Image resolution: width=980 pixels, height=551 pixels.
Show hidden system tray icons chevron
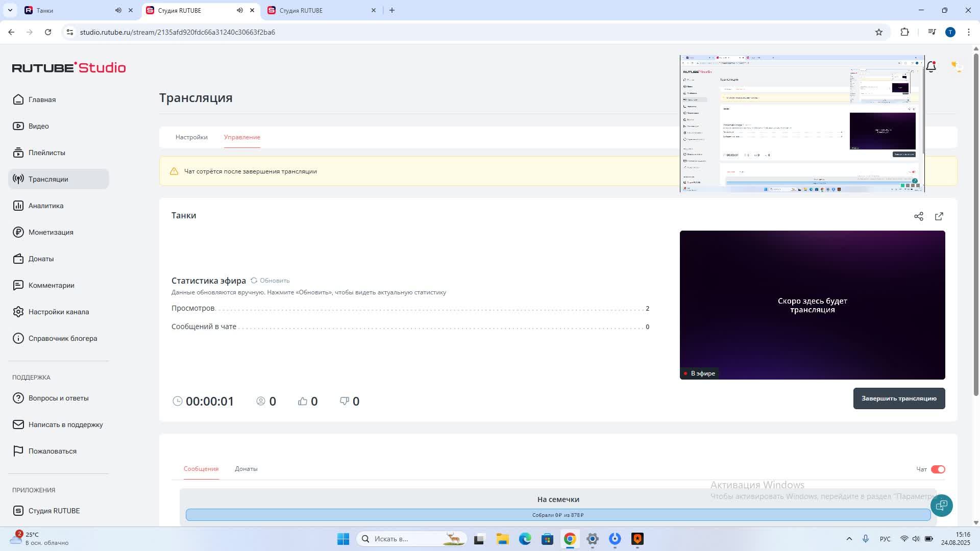849,539
